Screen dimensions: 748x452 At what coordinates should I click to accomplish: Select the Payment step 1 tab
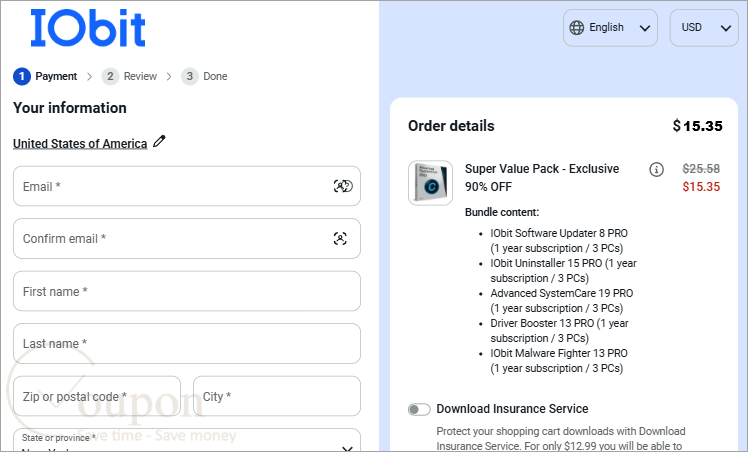coord(45,76)
